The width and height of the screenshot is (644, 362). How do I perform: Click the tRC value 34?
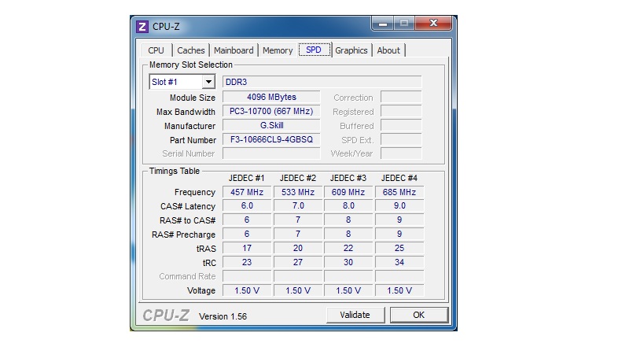pyautogui.click(x=399, y=262)
